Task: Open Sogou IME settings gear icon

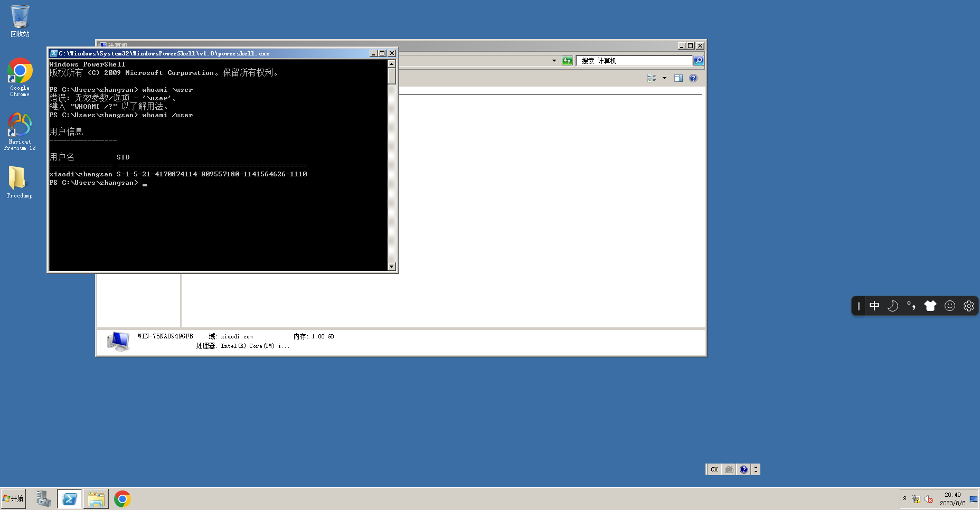Action: click(968, 306)
